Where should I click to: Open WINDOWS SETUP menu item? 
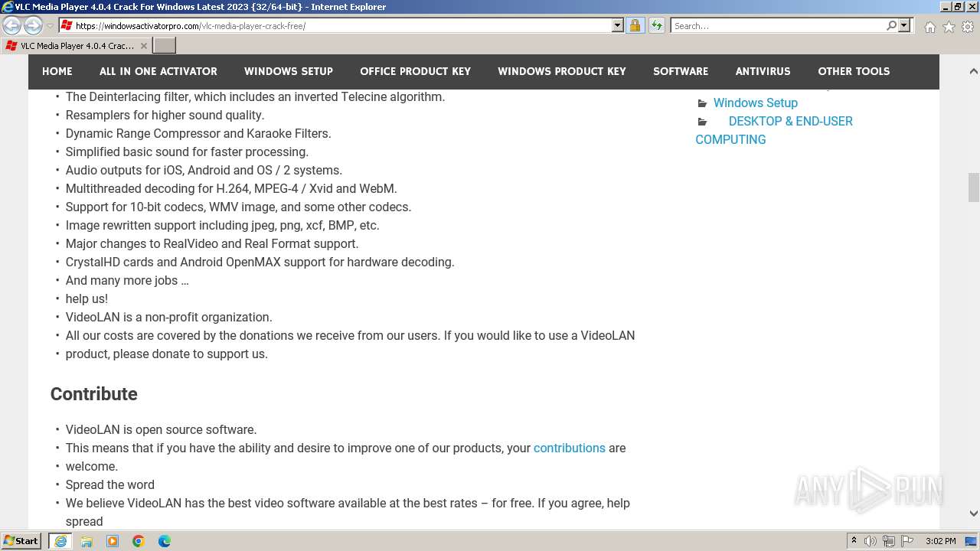click(x=289, y=71)
